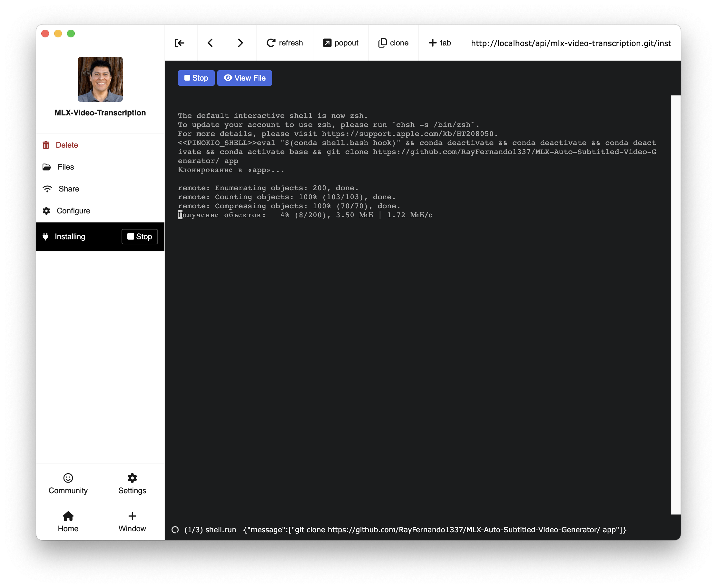Click the View File eye button

pyautogui.click(x=244, y=78)
